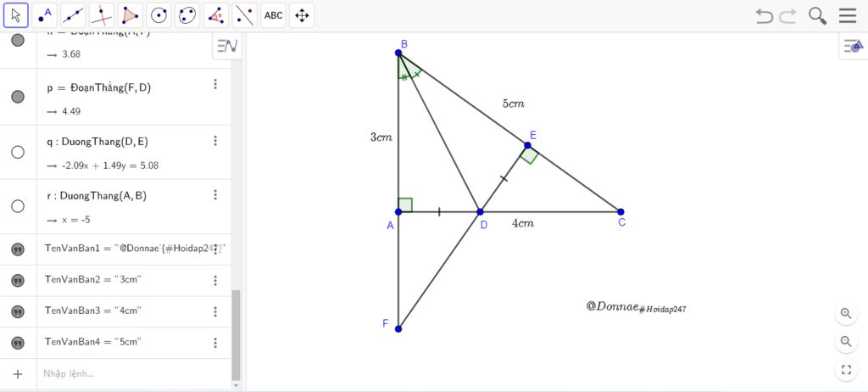
Task: Open more options for line q
Action: (215, 141)
